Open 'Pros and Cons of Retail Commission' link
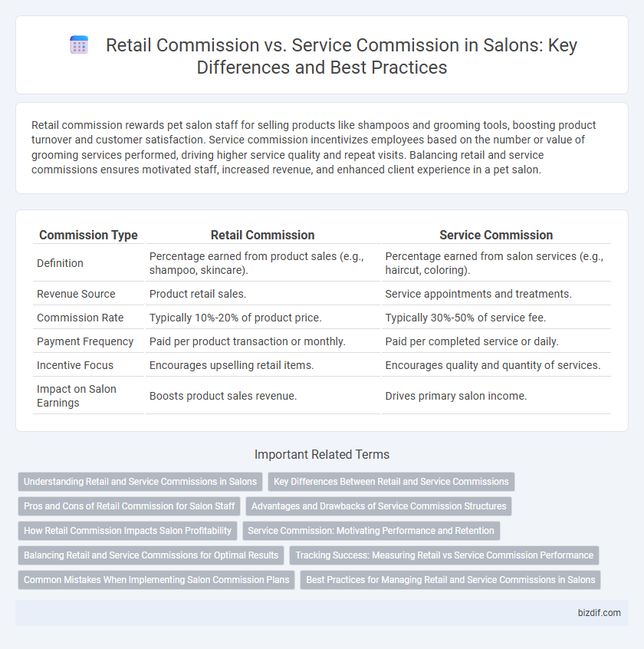 pos(129,506)
